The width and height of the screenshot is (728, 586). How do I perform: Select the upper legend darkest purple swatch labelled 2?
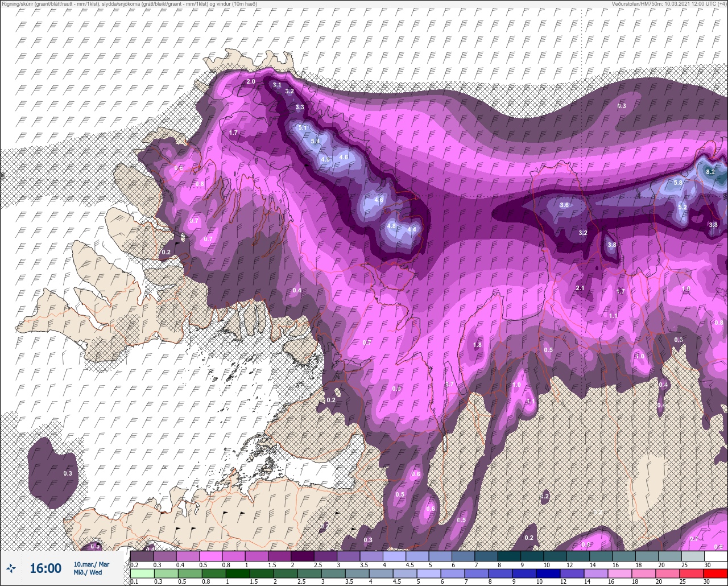[303, 556]
